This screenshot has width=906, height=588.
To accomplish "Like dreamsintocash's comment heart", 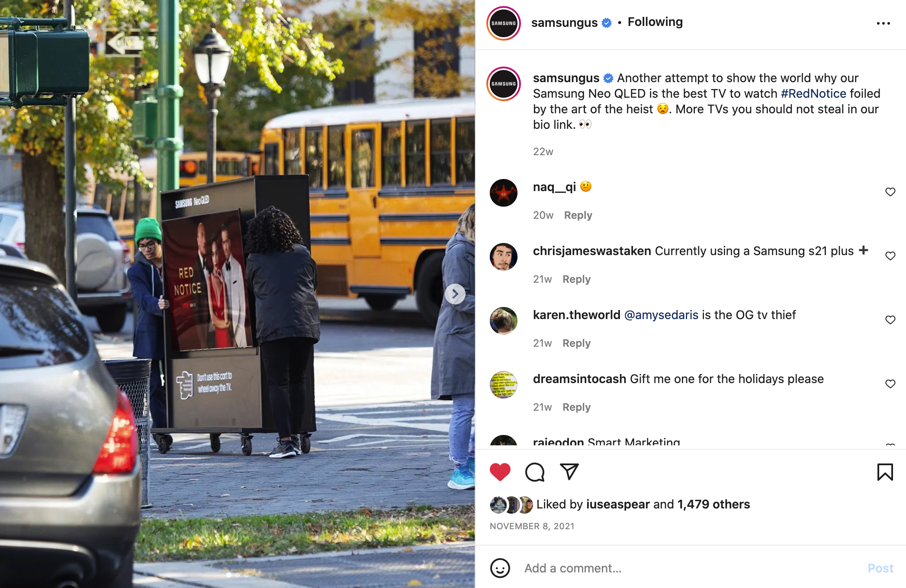I will coord(890,384).
